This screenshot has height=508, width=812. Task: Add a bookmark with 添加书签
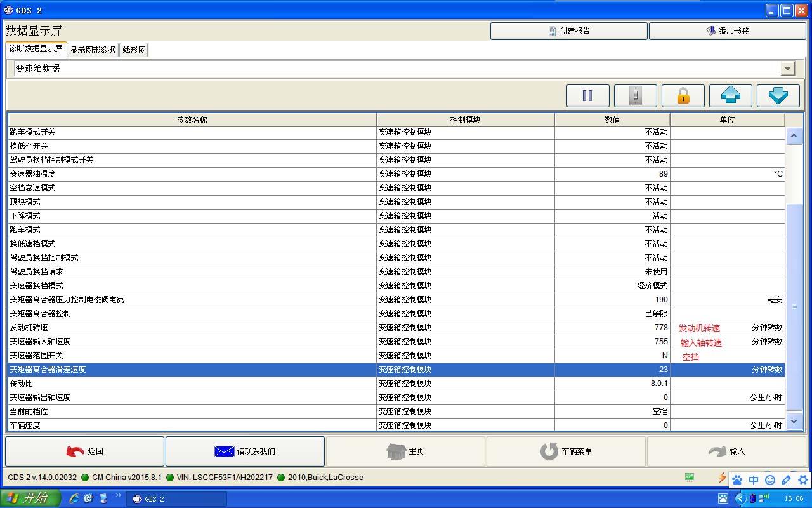[727, 30]
